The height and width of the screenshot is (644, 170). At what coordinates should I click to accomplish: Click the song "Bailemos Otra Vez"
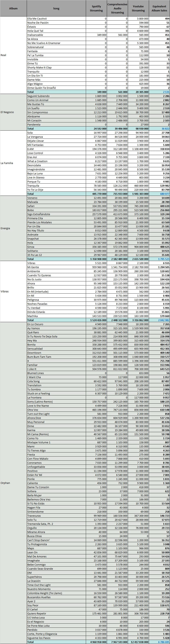39,499
